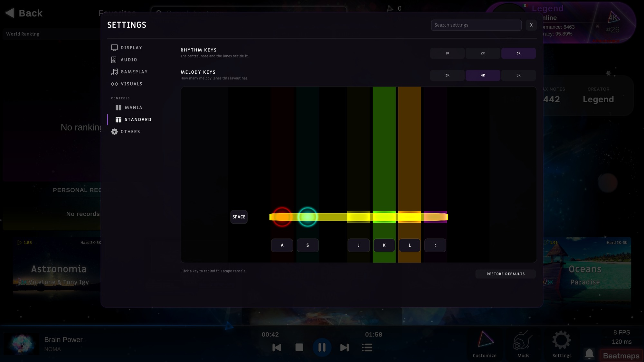
Task: Open the playlist queue icon
Action: 367,348
